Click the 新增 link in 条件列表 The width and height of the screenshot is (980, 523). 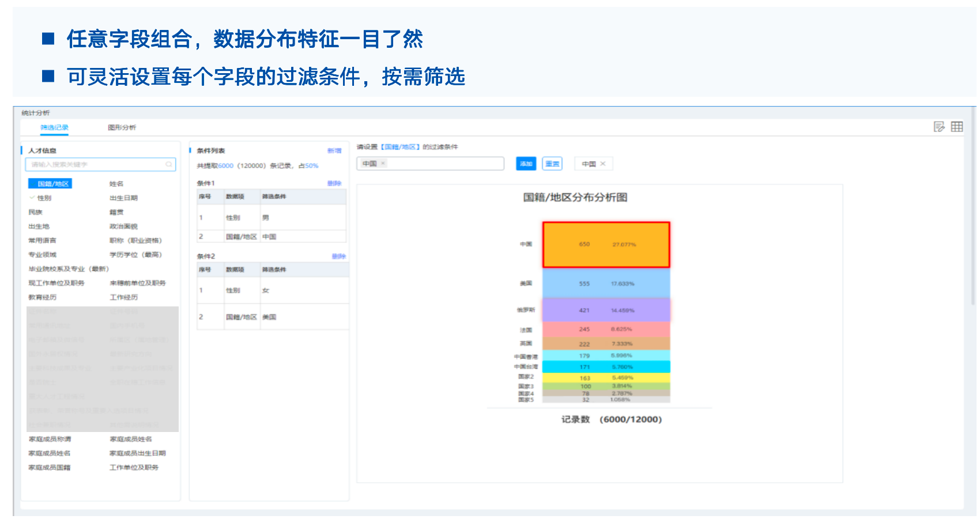[334, 151]
